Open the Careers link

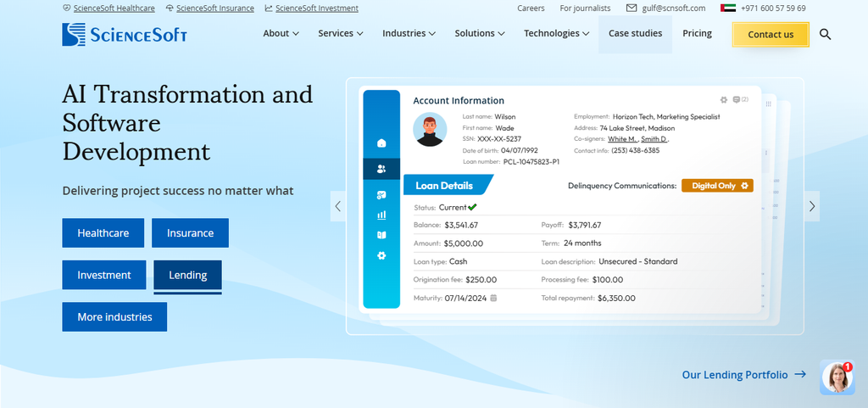point(531,8)
